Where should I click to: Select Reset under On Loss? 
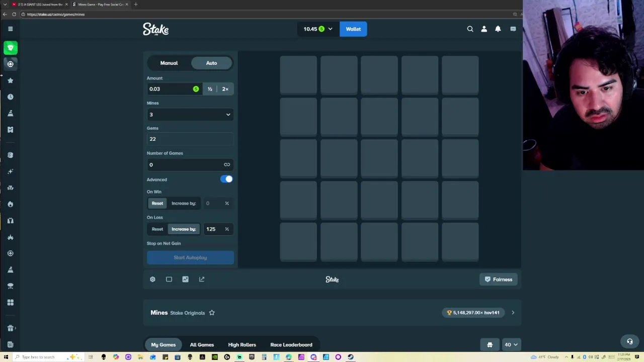157,229
